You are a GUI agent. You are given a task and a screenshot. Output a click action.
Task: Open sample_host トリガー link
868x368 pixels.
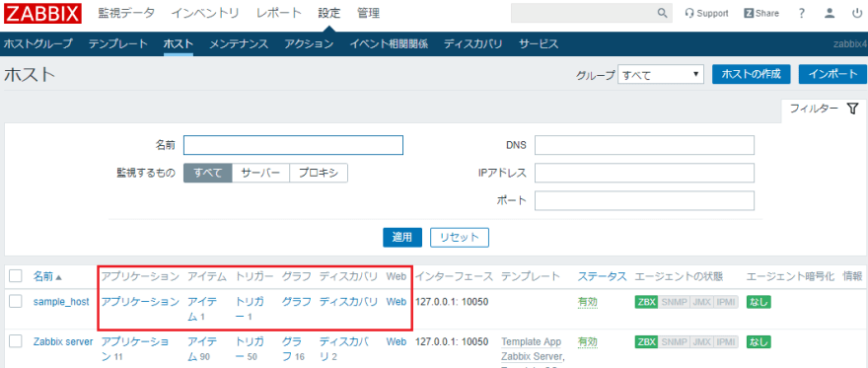pyautogui.click(x=251, y=310)
